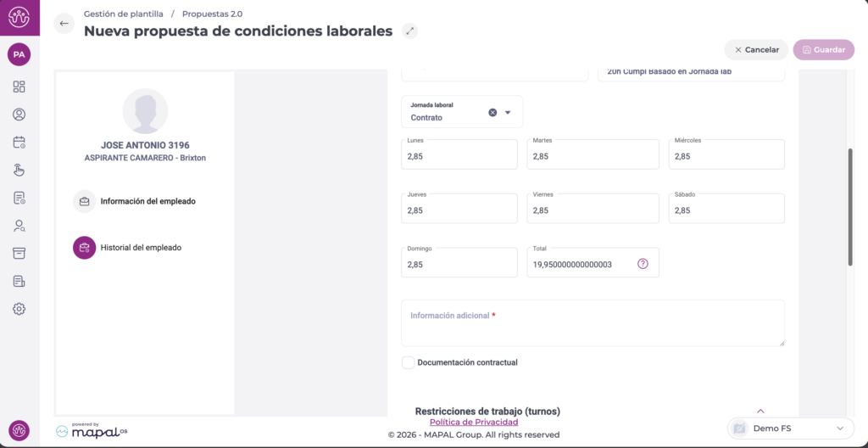Tick the Documentación contractual checkbox
The width and height of the screenshot is (868, 448).
pos(409,362)
